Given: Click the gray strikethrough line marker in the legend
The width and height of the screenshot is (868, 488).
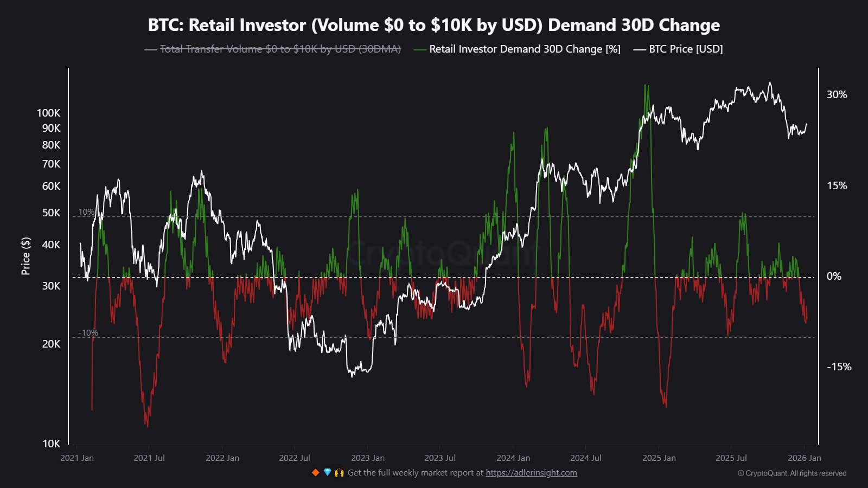Looking at the screenshot, I should point(150,49).
